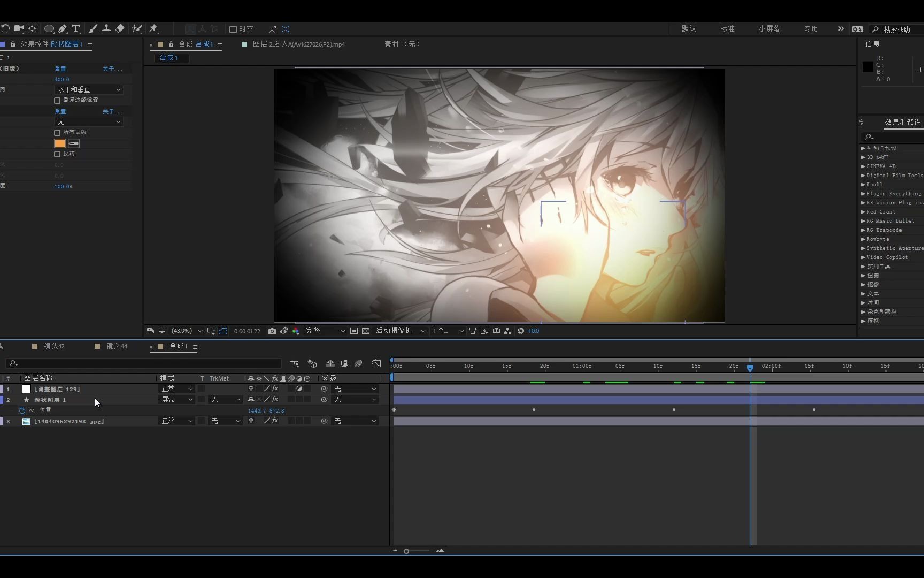Select the Clone Stamp tool

click(106, 29)
